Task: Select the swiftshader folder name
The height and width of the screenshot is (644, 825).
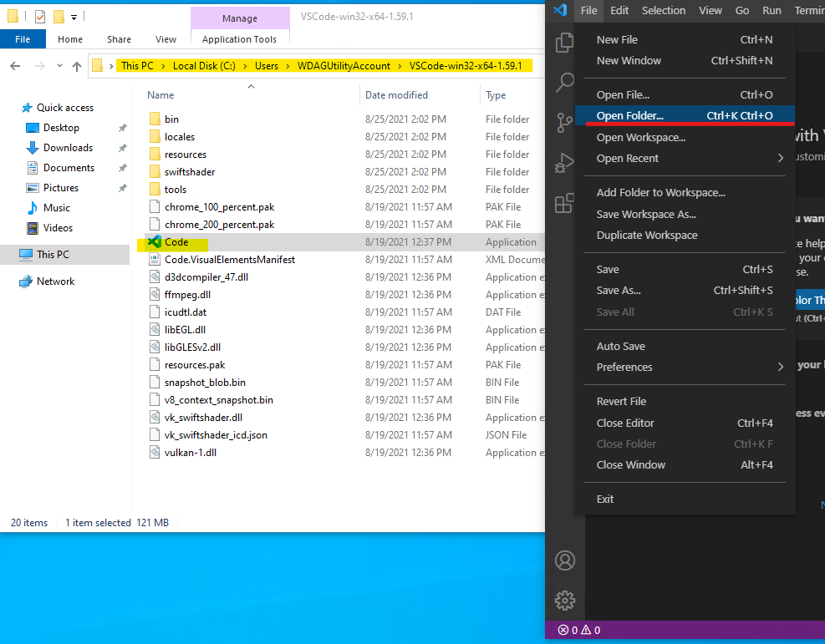Action: click(190, 172)
